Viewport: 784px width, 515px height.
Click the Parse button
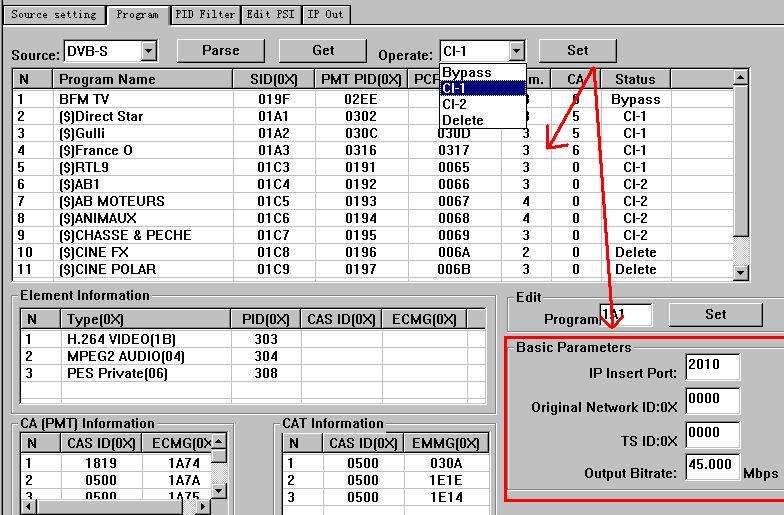220,50
